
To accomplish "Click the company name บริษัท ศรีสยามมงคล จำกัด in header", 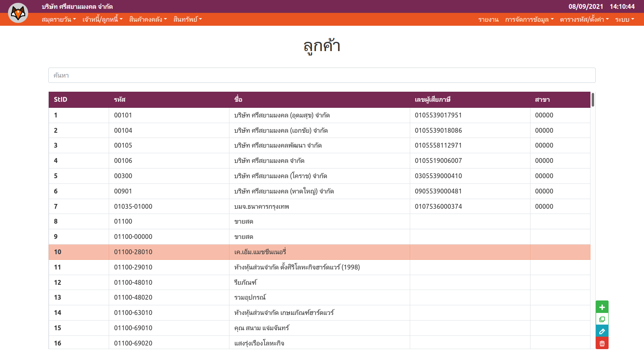I will coord(77,6).
